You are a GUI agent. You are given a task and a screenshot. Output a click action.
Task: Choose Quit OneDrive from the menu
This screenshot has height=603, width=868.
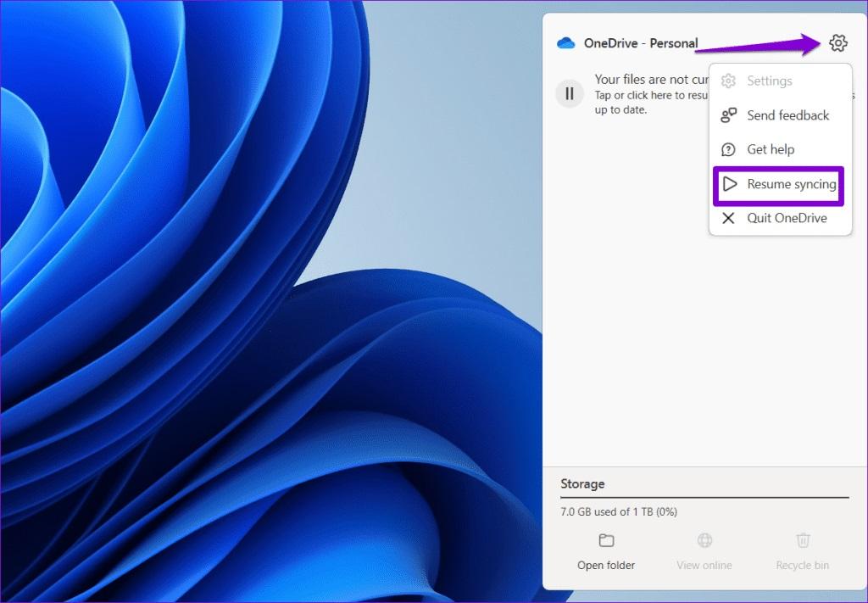coord(781,218)
